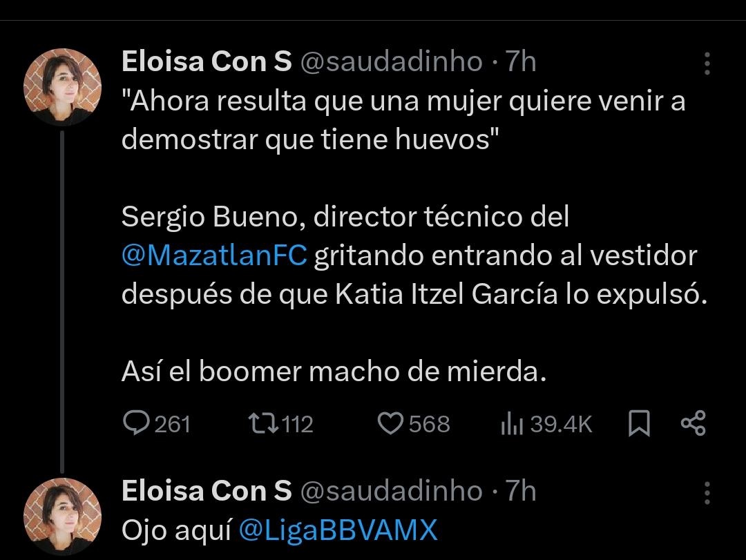Click @saudadinho handle on first tweet
Screen dimensions: 746x560
[x=390, y=62]
